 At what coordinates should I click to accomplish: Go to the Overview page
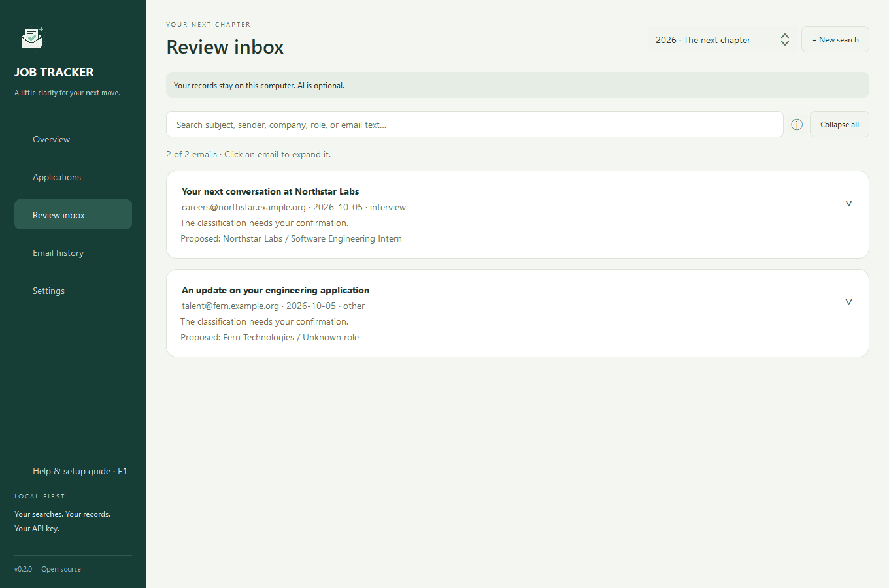73,139
